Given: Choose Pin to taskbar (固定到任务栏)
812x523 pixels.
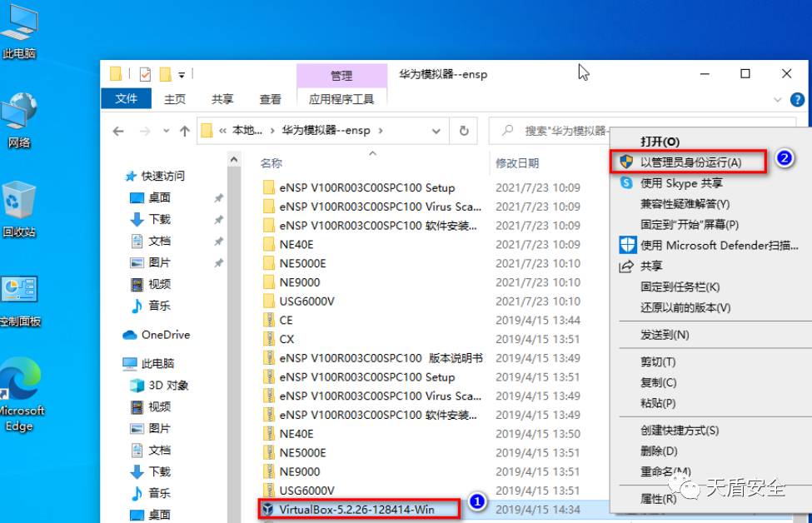Looking at the screenshot, I should click(x=680, y=286).
